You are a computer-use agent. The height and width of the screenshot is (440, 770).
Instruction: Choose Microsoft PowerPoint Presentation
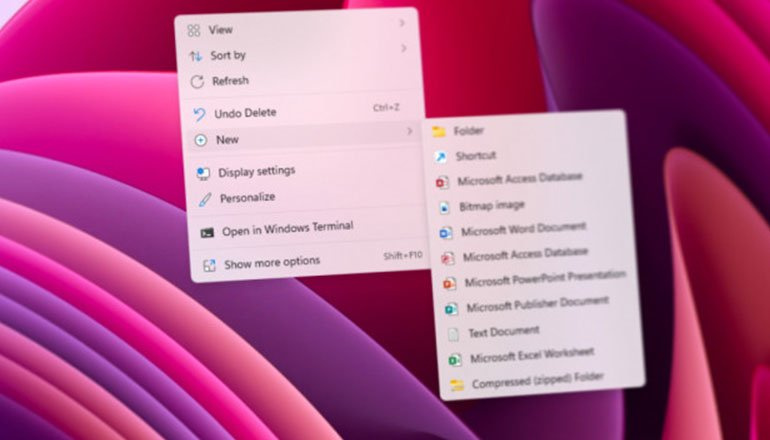tap(536, 280)
